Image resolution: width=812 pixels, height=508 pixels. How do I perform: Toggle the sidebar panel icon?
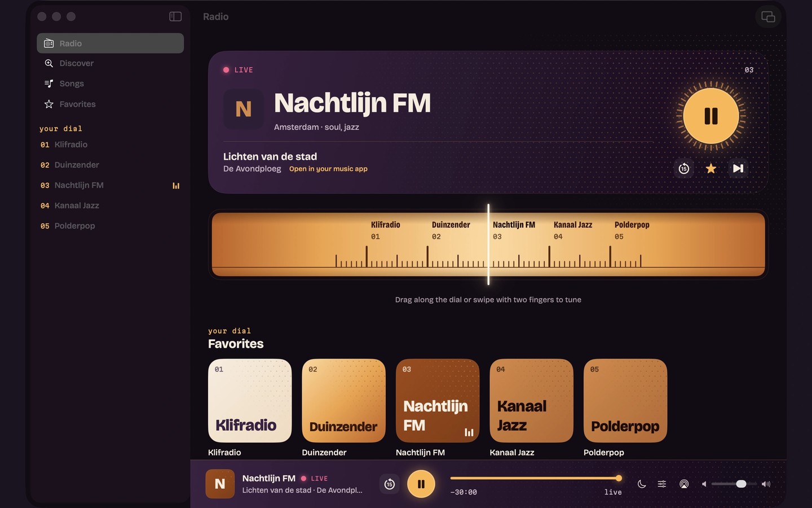[x=175, y=16]
